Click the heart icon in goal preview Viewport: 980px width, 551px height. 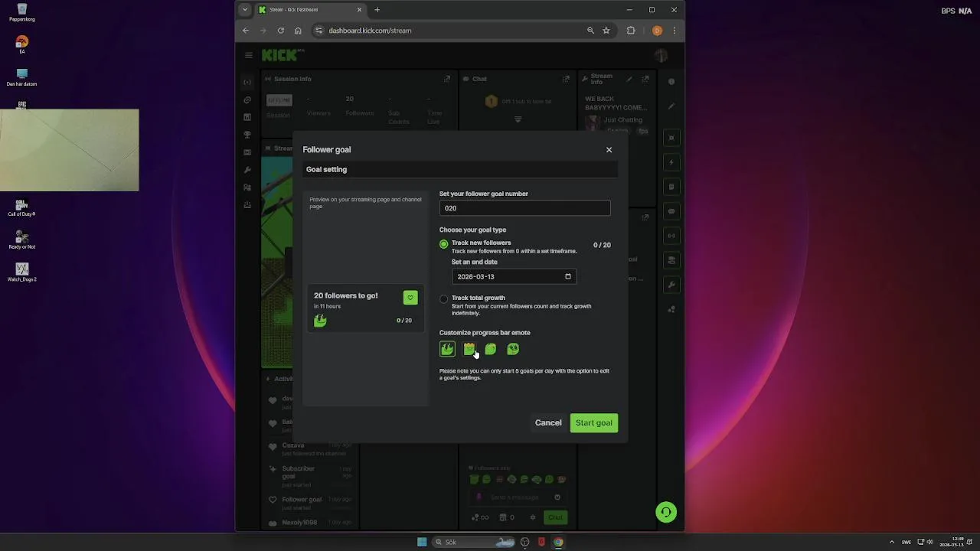coord(410,298)
